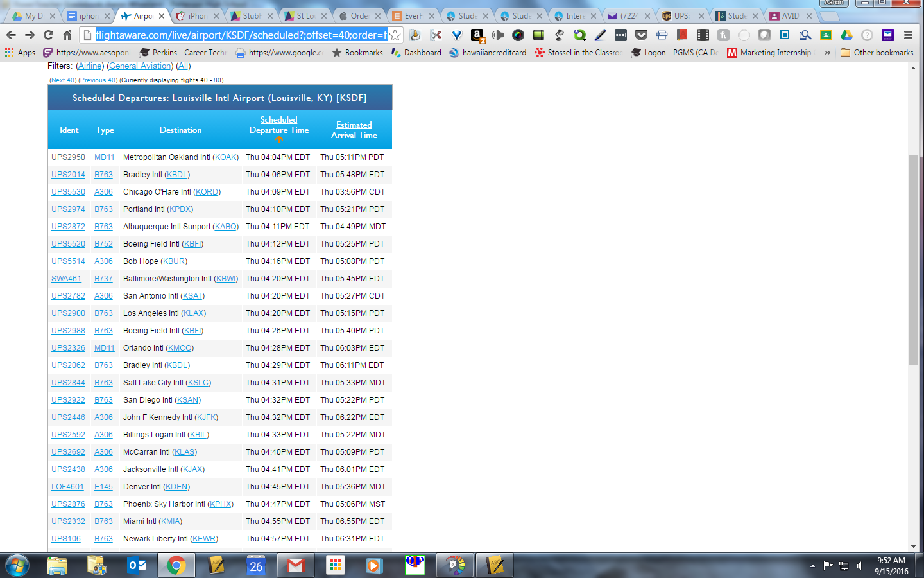Open the MD11 aircraft type for UPS2326
The width and height of the screenshot is (924, 578).
[x=105, y=347]
